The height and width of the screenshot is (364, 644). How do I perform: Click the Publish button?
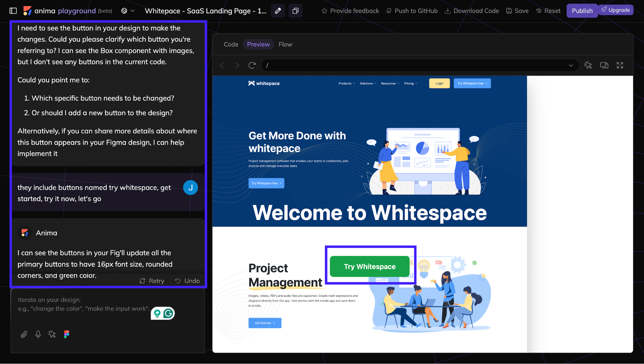click(582, 11)
